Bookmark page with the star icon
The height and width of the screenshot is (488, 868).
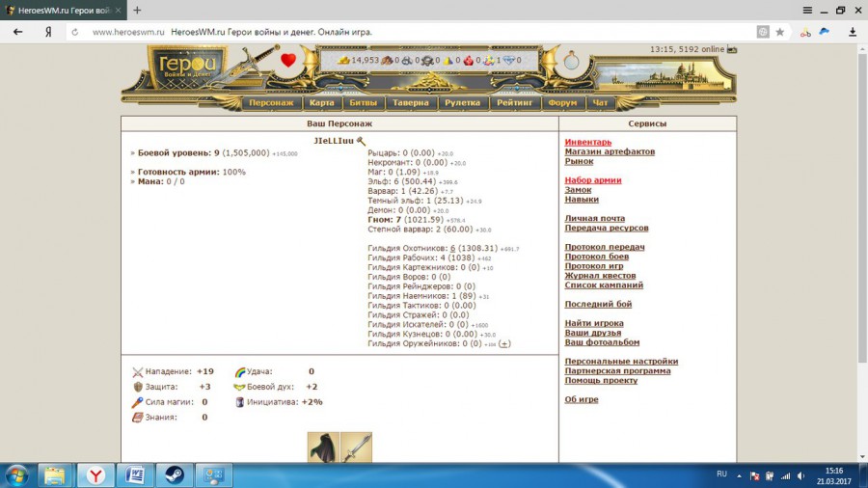[780, 32]
